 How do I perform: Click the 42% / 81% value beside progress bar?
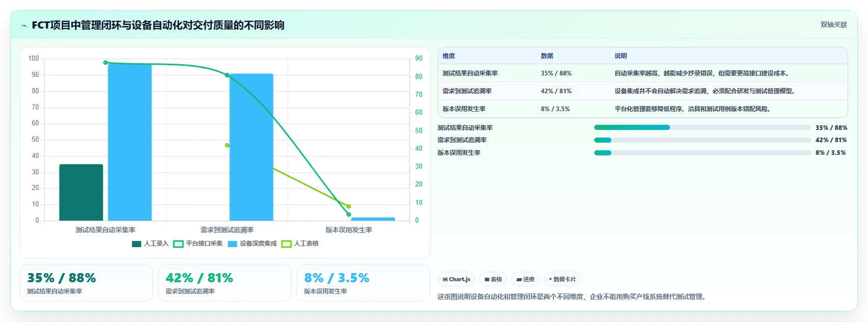pyautogui.click(x=831, y=140)
